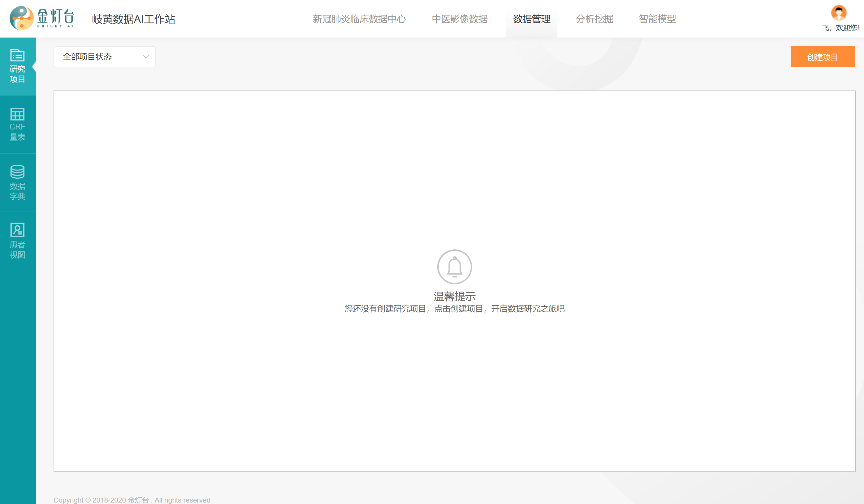Click the dropdown chevron arrow
The width and height of the screenshot is (864, 504).
point(146,56)
